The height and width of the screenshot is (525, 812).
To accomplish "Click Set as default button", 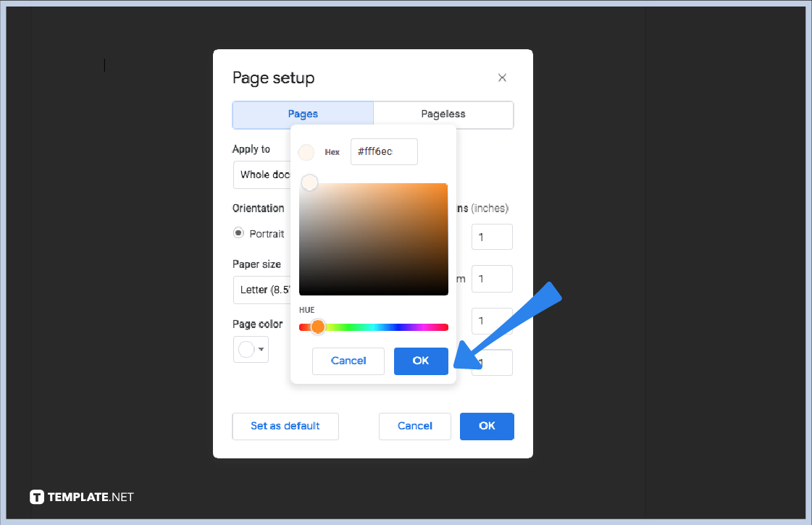I will coord(285,426).
